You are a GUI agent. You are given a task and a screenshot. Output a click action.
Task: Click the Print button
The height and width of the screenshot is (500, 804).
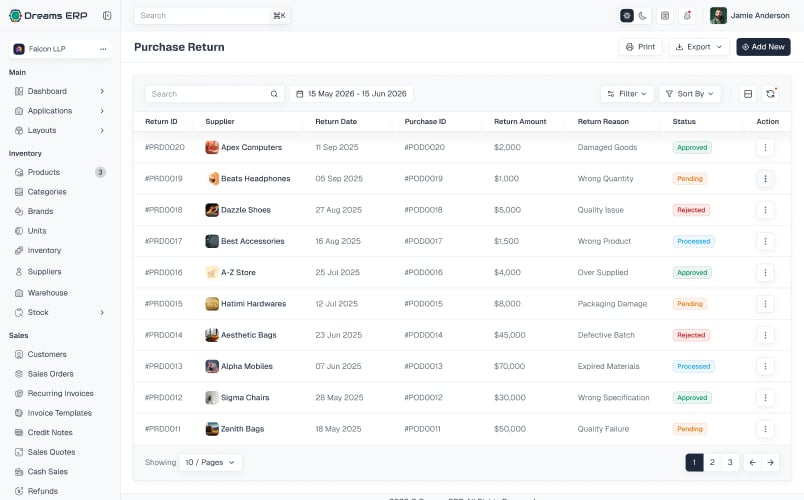pyautogui.click(x=640, y=47)
